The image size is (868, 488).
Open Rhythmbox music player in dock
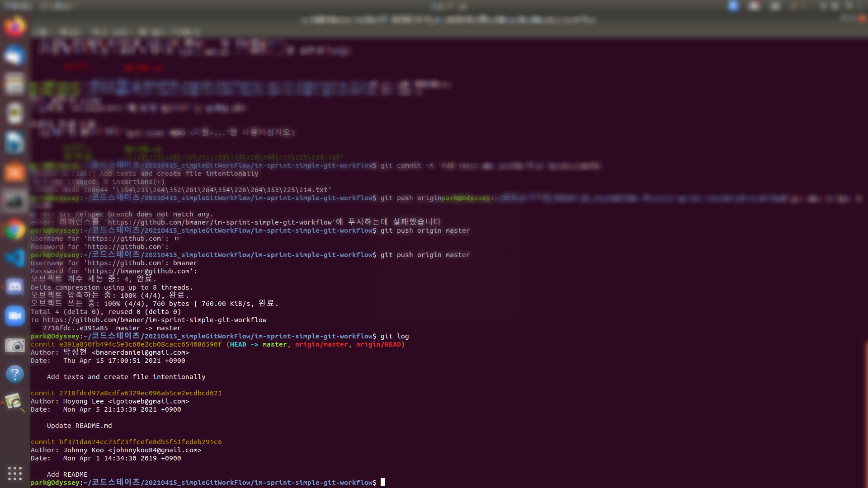tap(14, 113)
